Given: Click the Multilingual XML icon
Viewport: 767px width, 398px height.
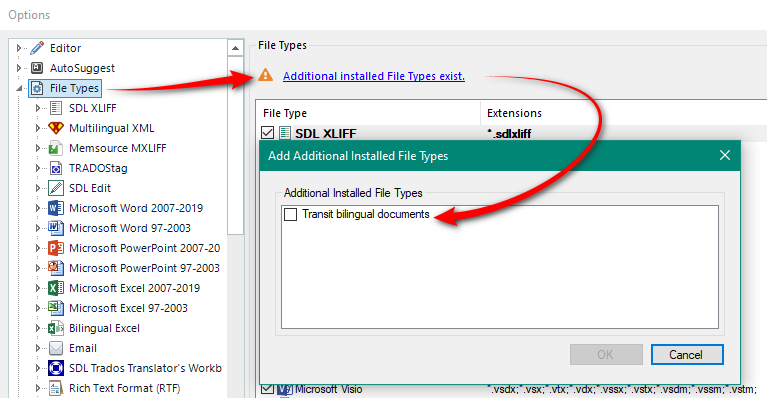Looking at the screenshot, I should 56,128.
